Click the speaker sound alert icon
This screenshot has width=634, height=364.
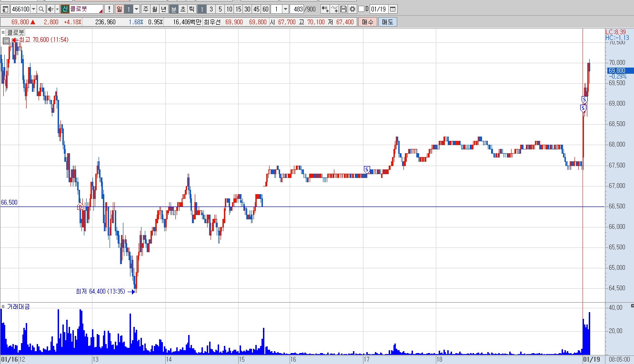point(50,9)
